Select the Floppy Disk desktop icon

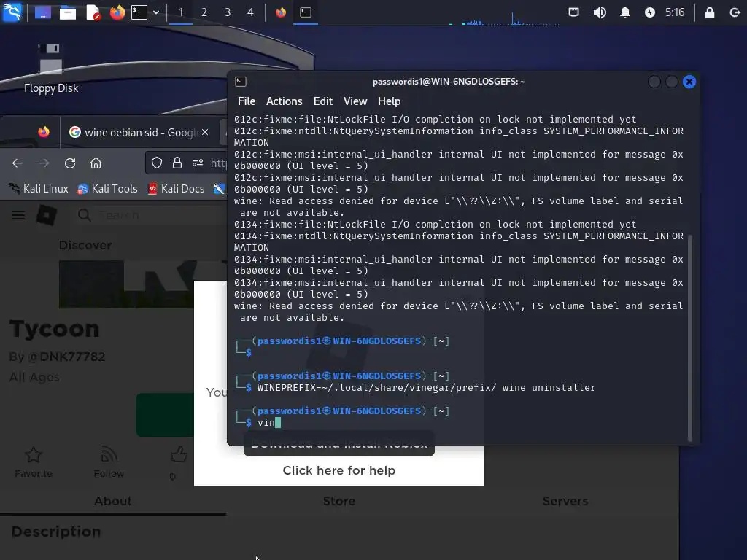[x=50, y=68]
